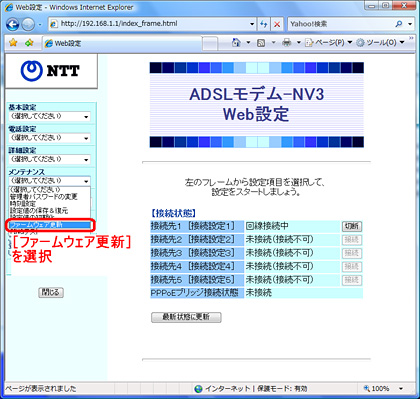Click 接続 button for 接続先2
This screenshot has height=399, width=420.
(x=352, y=240)
